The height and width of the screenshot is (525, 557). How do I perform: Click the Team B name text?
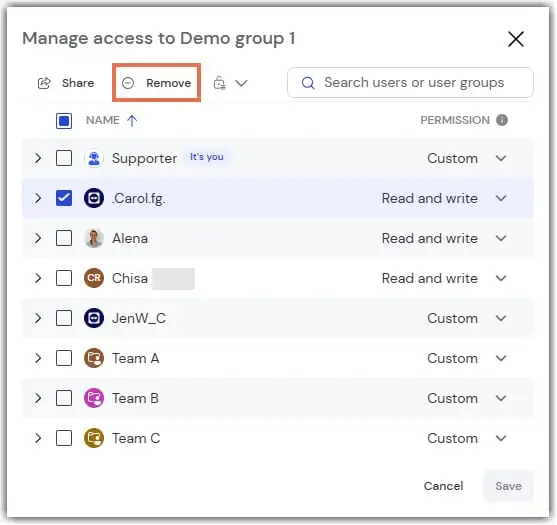[x=135, y=398]
